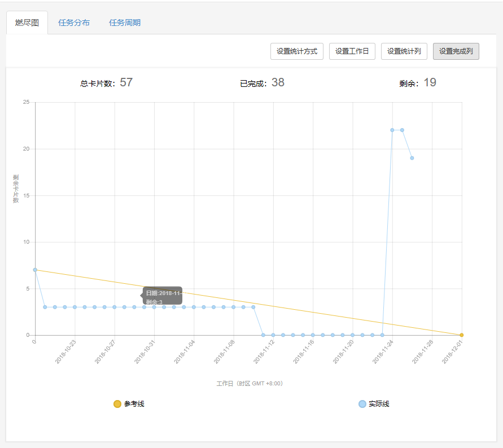
Task: Click the 设置统计列 button
Action: pos(404,51)
